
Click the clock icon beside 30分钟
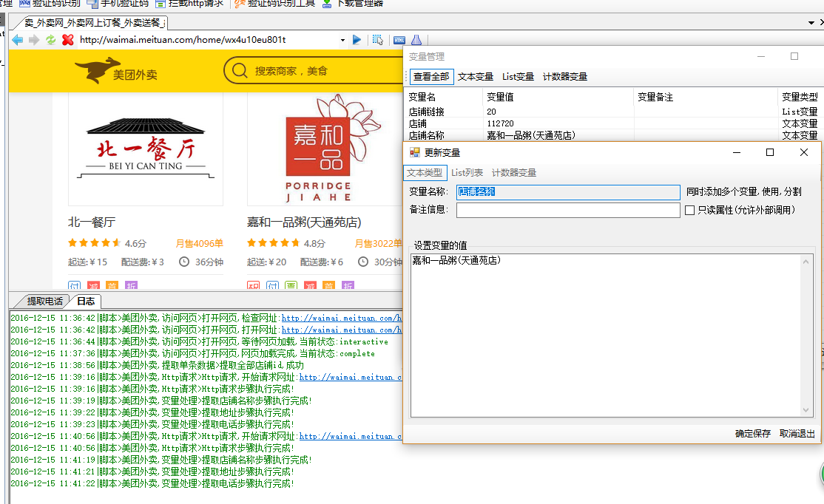[x=363, y=262]
